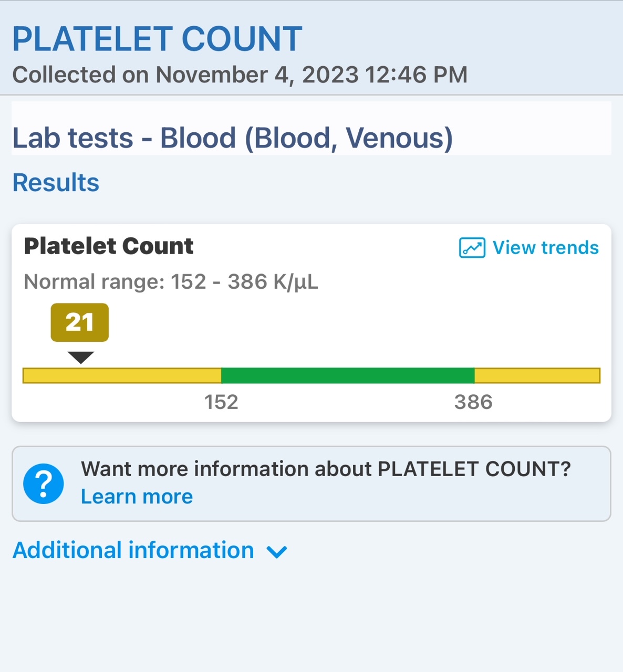Click the chevron beside Additional information
The width and height of the screenshot is (623, 672).
click(x=277, y=552)
